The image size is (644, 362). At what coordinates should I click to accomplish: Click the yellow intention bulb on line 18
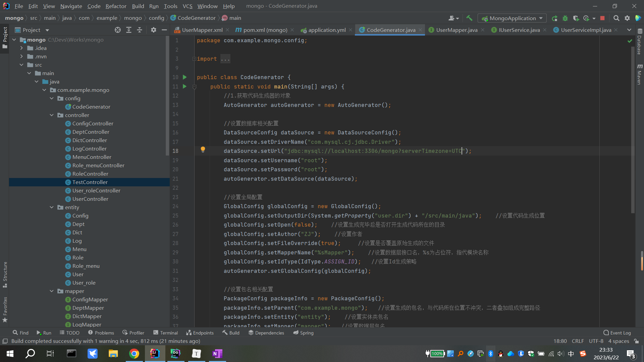point(203,149)
